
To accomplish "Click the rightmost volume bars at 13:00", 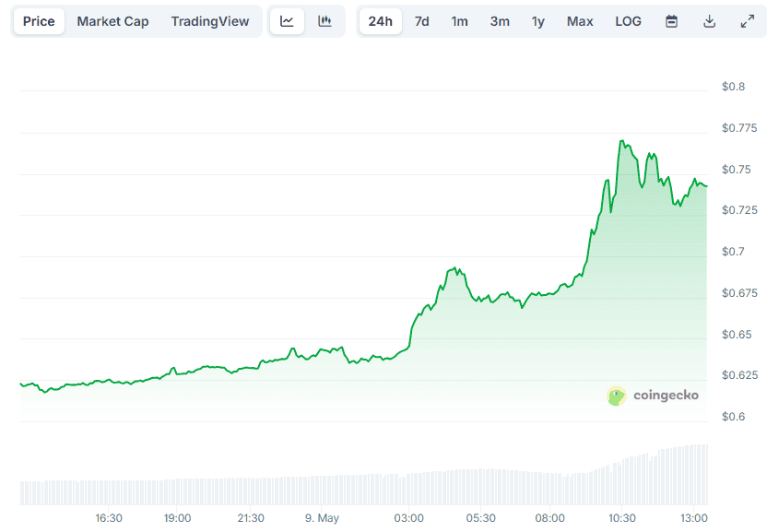I will 699,474.
